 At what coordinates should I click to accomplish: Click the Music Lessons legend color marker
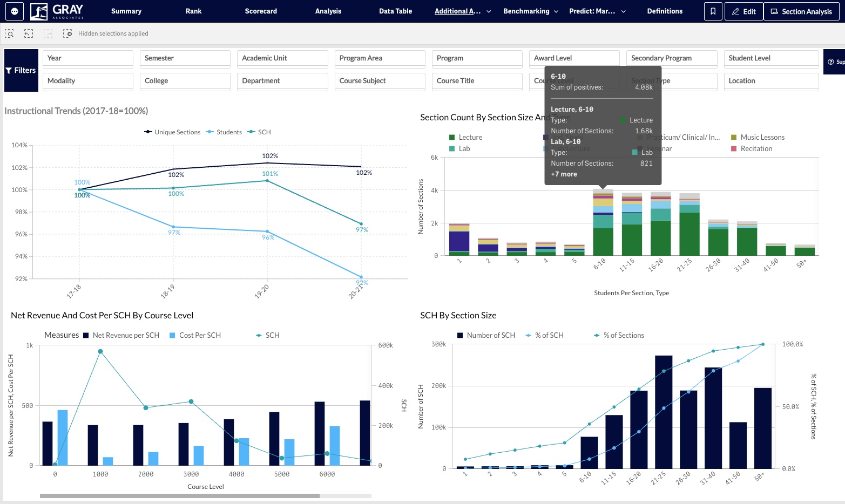734,138
